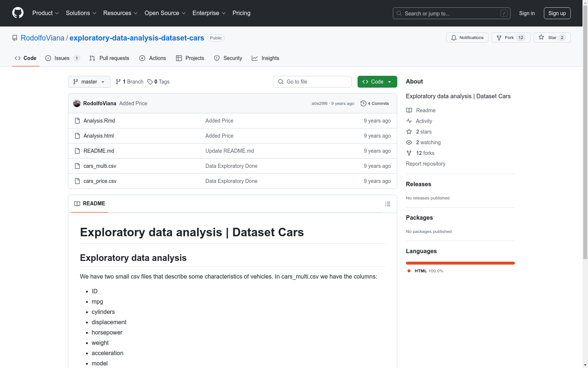This screenshot has width=588, height=368.
Task: Select the Code tab
Action: click(25, 58)
